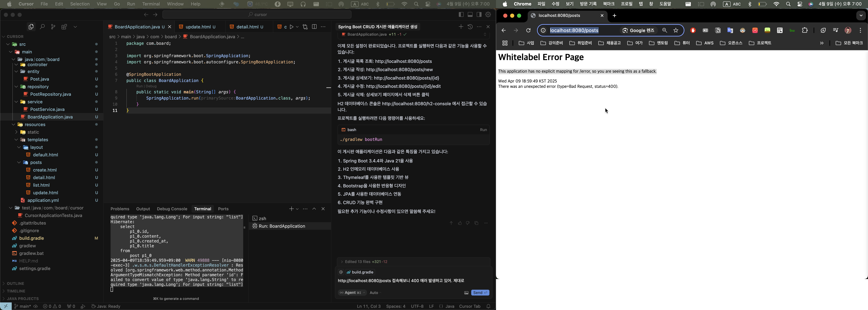
Task: Switch to the Debug Console tab
Action: (x=172, y=209)
